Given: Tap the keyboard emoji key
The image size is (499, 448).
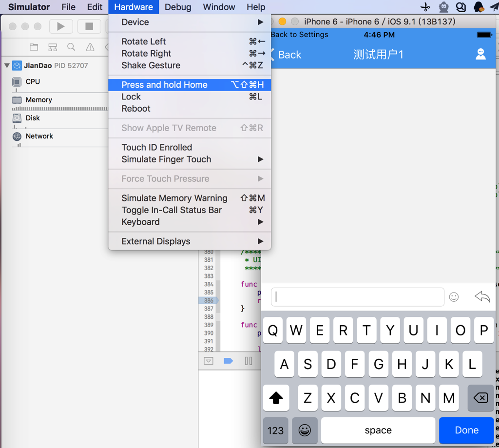Looking at the screenshot, I should point(305,430).
